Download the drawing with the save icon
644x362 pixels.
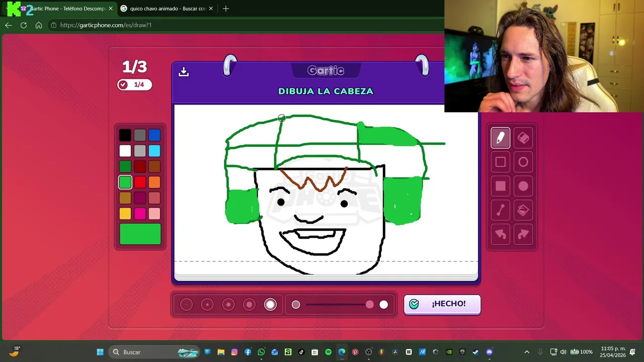184,71
